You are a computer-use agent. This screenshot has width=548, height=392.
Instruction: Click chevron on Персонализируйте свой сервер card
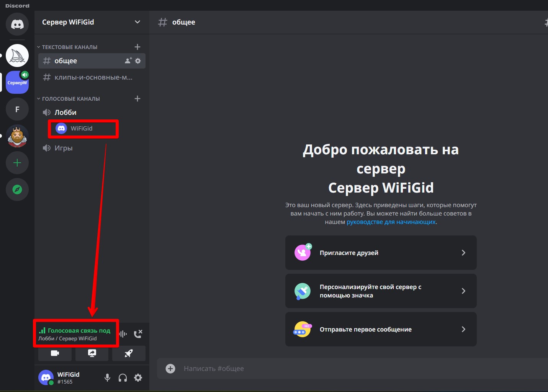point(463,291)
